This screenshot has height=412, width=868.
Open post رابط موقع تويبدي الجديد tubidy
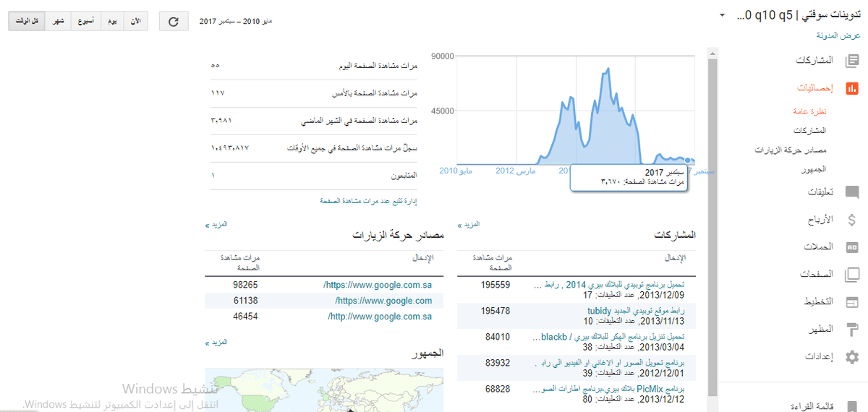[x=636, y=310]
